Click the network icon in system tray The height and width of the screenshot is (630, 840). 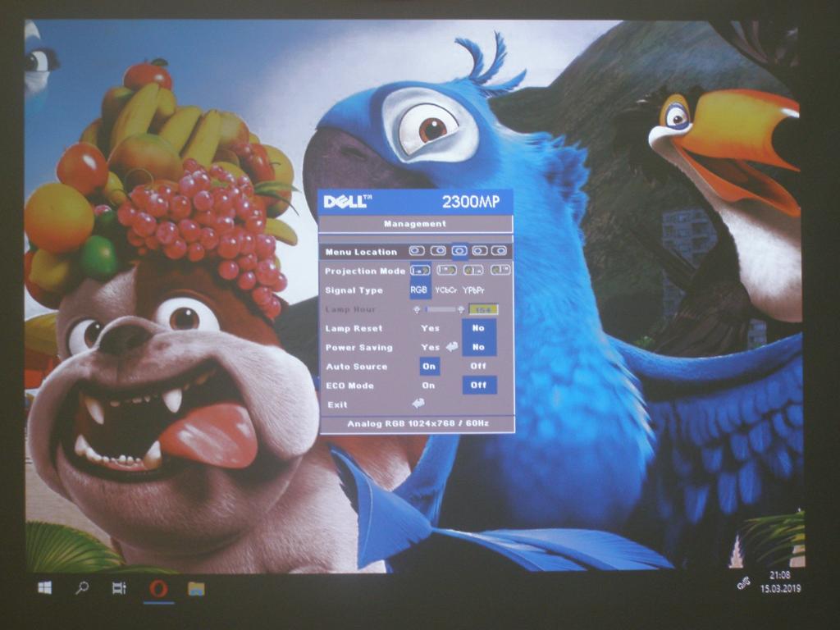point(743,583)
